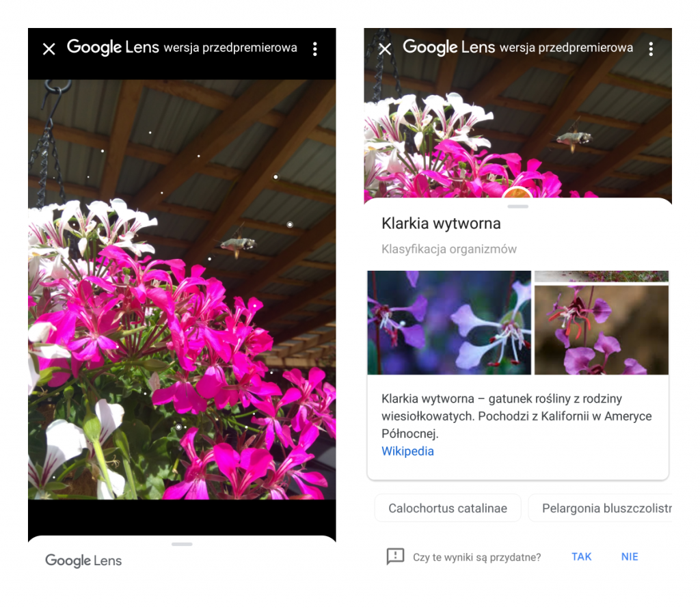The width and height of the screenshot is (700, 609).
Task: Tap the Klarkia wytworna description paragraph
Action: coord(517,416)
